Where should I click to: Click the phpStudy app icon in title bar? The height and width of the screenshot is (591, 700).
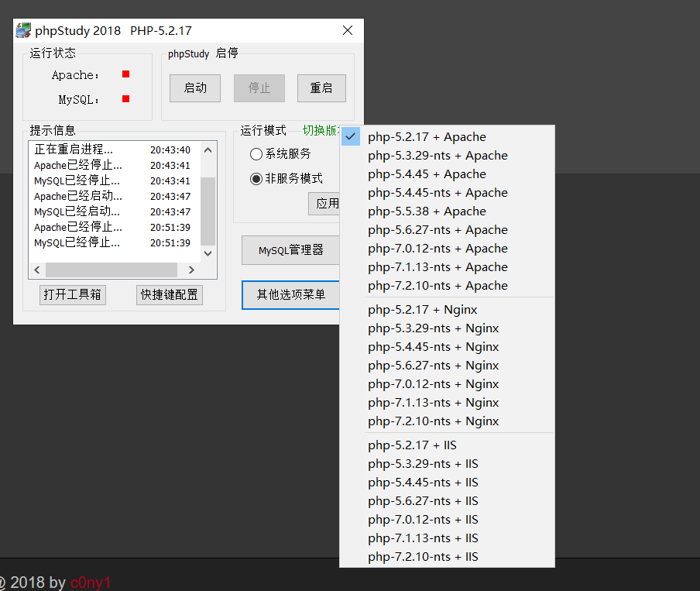(24, 30)
